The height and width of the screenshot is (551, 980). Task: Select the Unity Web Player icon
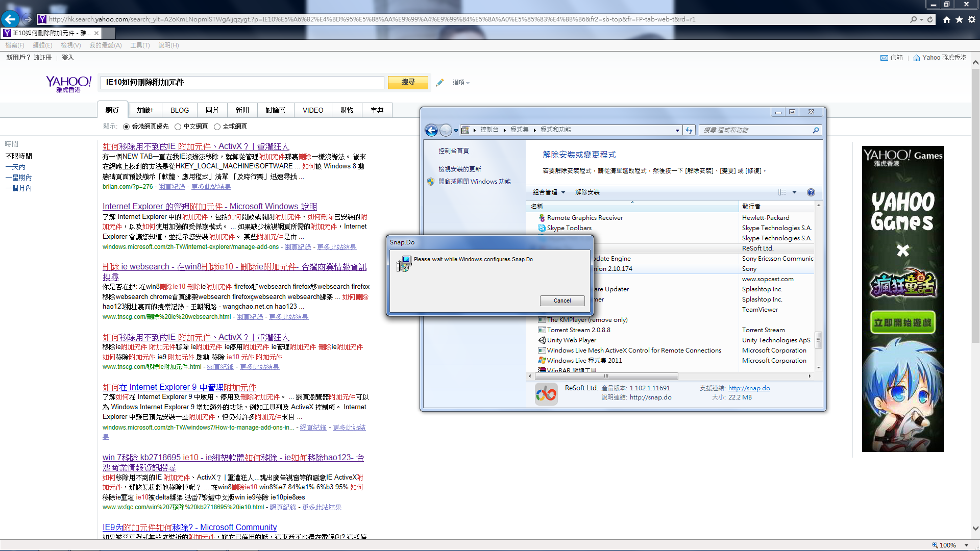click(x=542, y=340)
